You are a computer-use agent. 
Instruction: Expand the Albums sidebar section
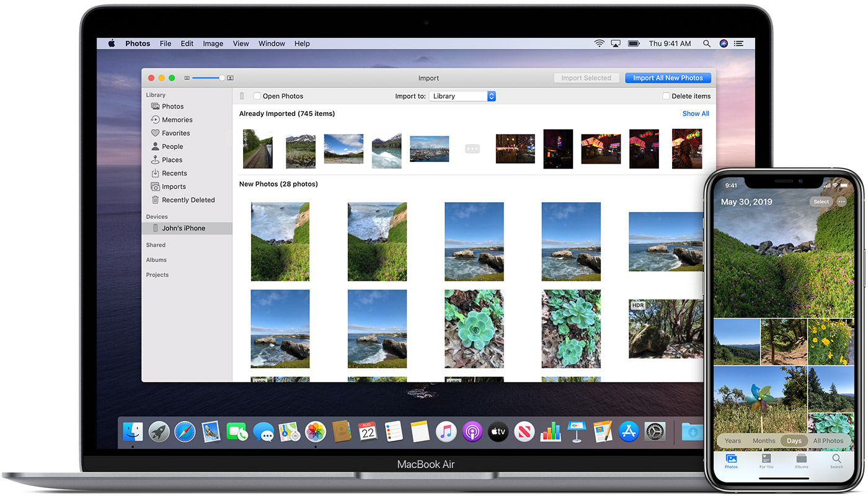156,260
